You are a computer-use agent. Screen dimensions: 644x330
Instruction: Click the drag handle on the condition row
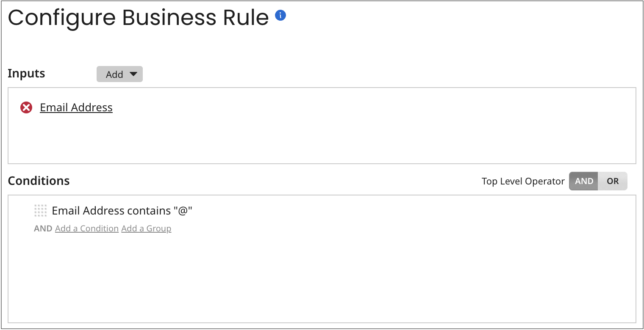tap(40, 211)
